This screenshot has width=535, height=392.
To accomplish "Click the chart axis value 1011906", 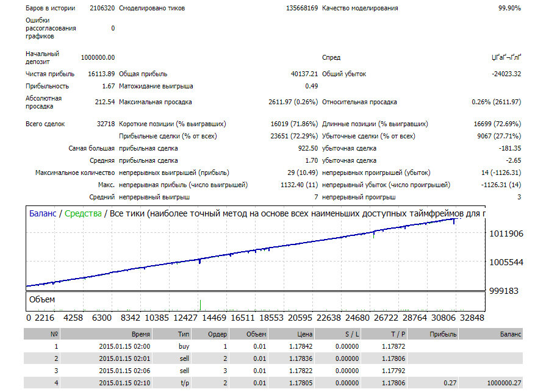I will click(506, 234).
